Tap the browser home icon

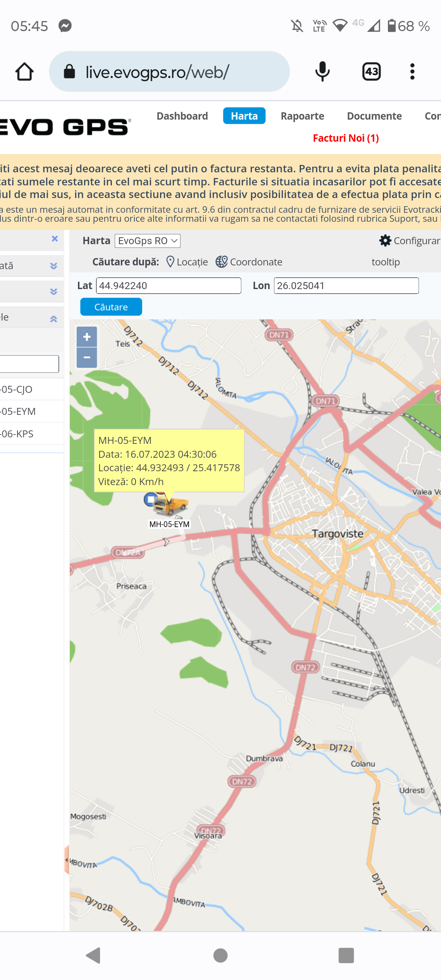[24, 72]
